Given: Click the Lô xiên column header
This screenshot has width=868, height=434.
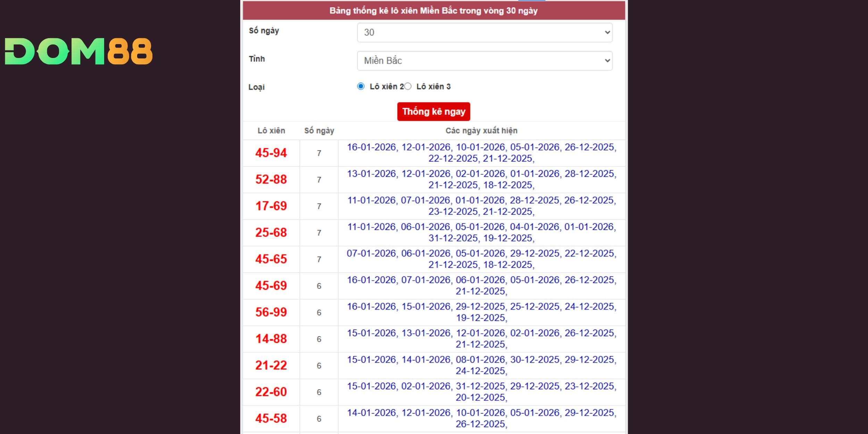Looking at the screenshot, I should tap(271, 131).
